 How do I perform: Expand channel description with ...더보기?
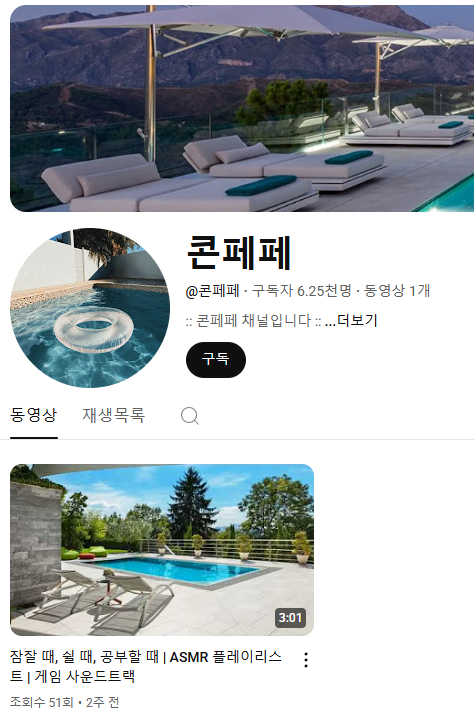click(x=351, y=321)
